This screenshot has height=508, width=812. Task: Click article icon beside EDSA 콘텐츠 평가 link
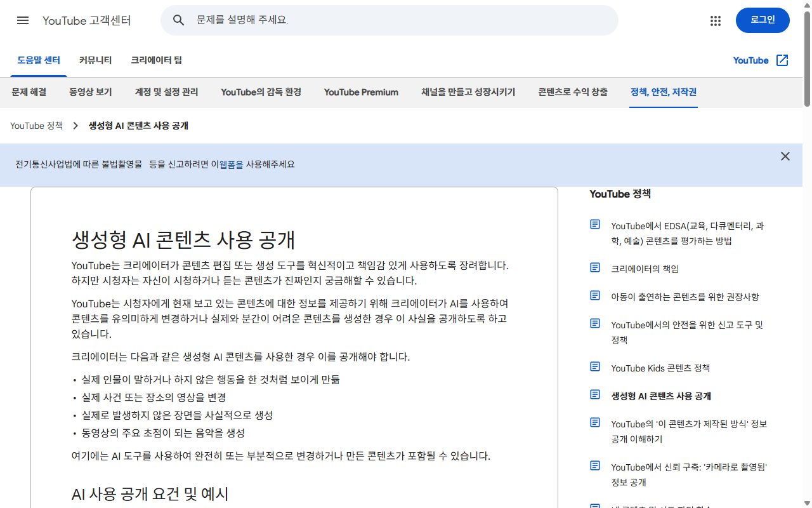[x=595, y=224]
